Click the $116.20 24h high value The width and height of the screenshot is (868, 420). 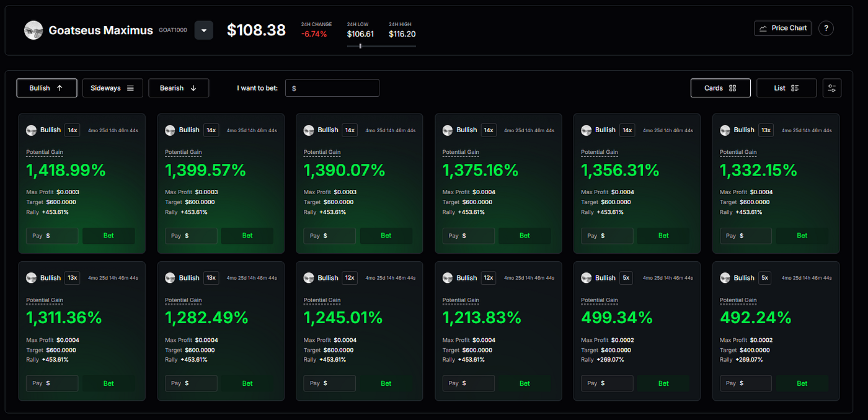(402, 34)
